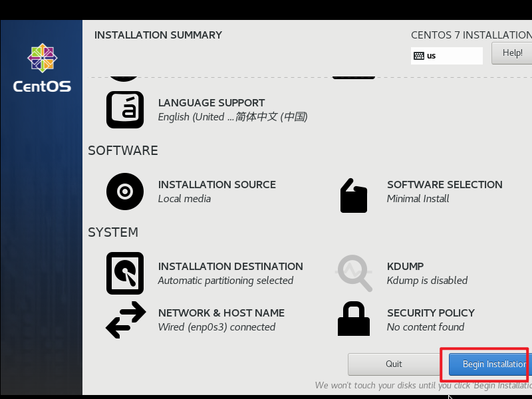
Task: Click 'Local media' status text
Action: [184, 198]
